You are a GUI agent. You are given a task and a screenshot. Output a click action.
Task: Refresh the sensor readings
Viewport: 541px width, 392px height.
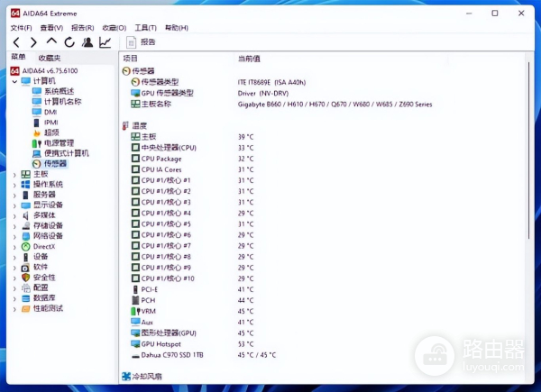[x=69, y=42]
